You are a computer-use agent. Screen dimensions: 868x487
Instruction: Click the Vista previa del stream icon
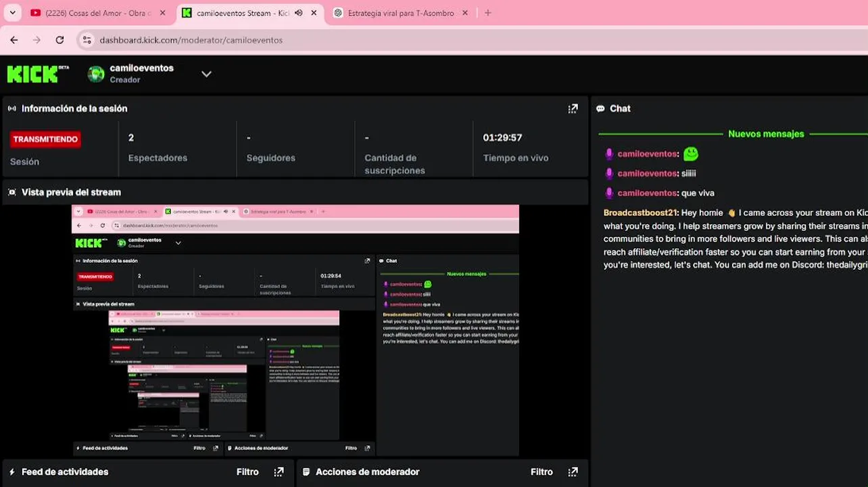point(11,192)
